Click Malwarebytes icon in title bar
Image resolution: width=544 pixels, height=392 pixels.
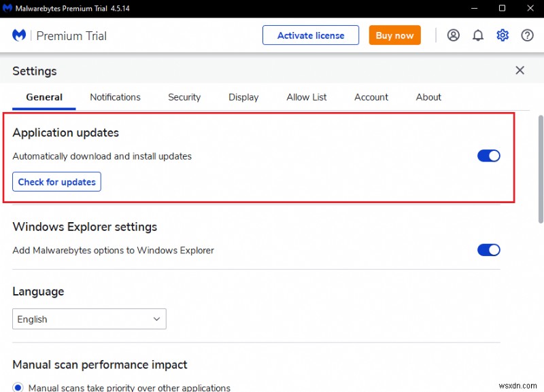click(x=7, y=8)
